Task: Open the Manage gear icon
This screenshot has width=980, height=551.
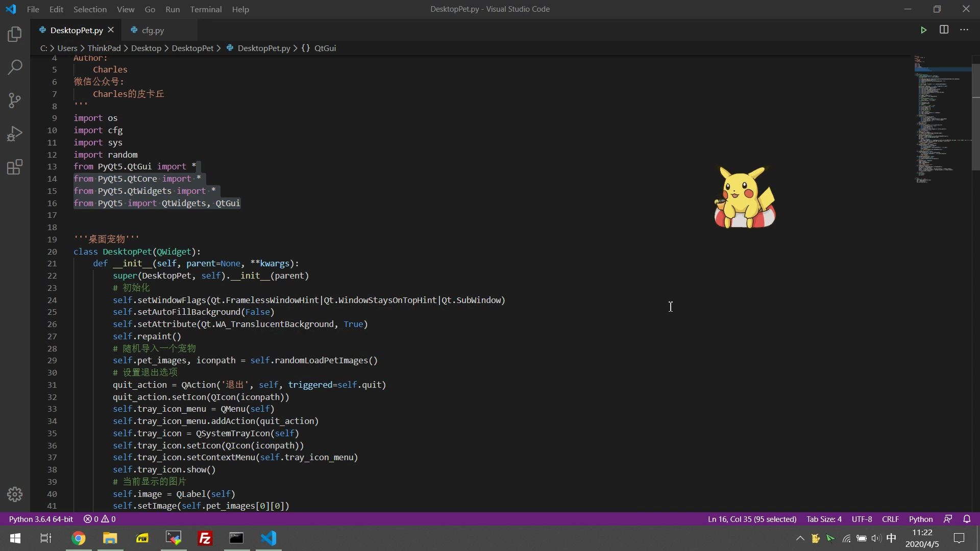Action: (x=15, y=494)
